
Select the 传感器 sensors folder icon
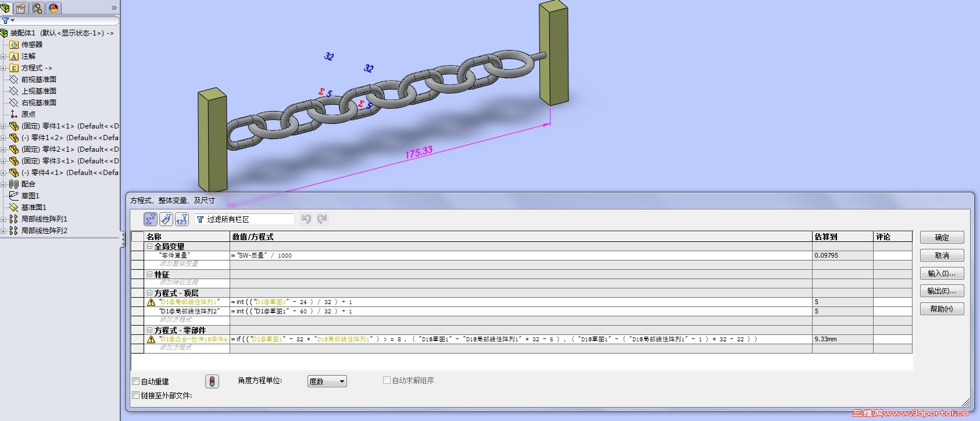pyautogui.click(x=15, y=45)
